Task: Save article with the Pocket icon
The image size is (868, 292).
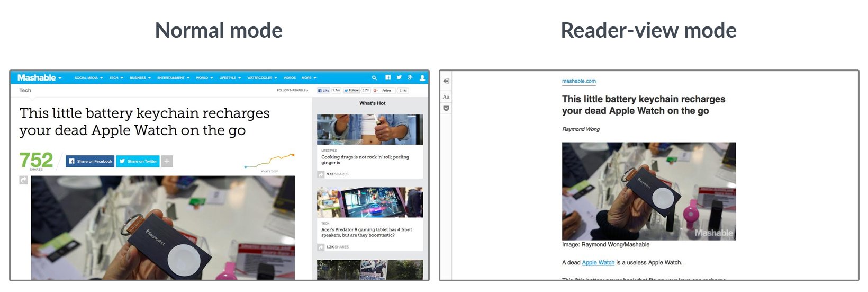Action: coord(446,108)
